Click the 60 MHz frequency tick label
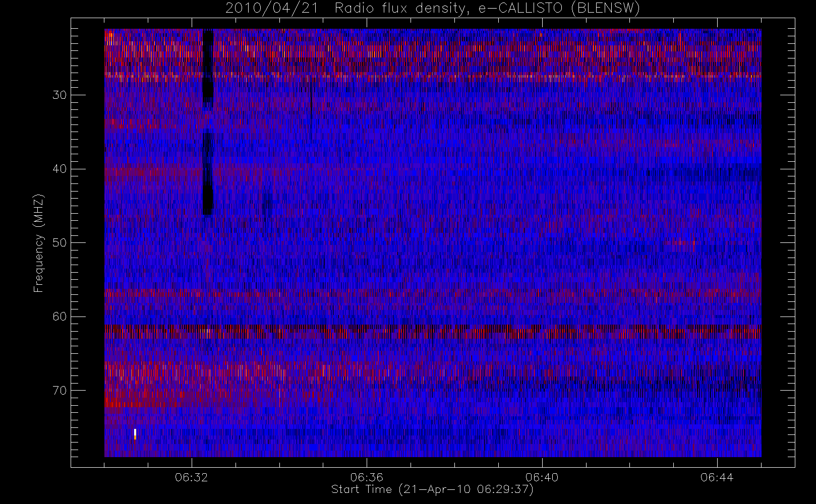The width and height of the screenshot is (816, 504). [60, 317]
